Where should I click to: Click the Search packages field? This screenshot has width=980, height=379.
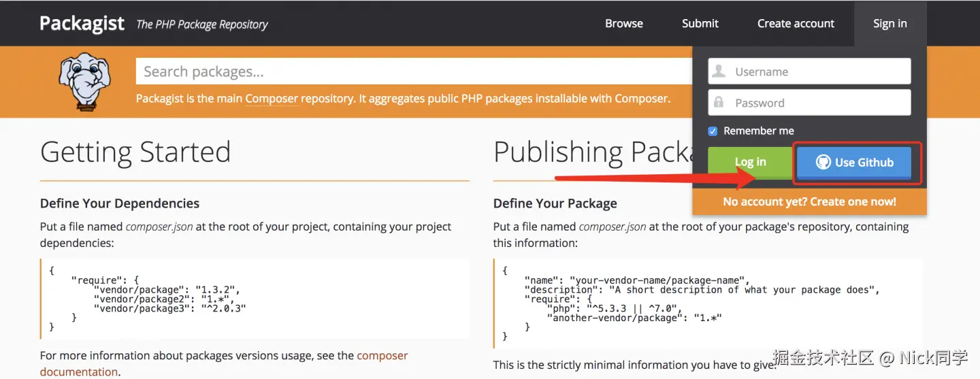[408, 71]
